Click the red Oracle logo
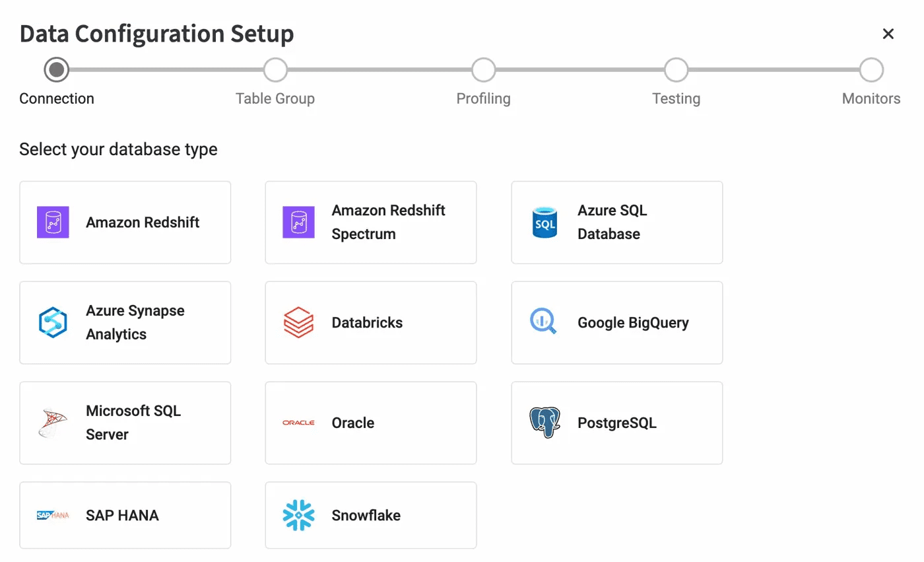This screenshot has width=924, height=562. [298, 423]
